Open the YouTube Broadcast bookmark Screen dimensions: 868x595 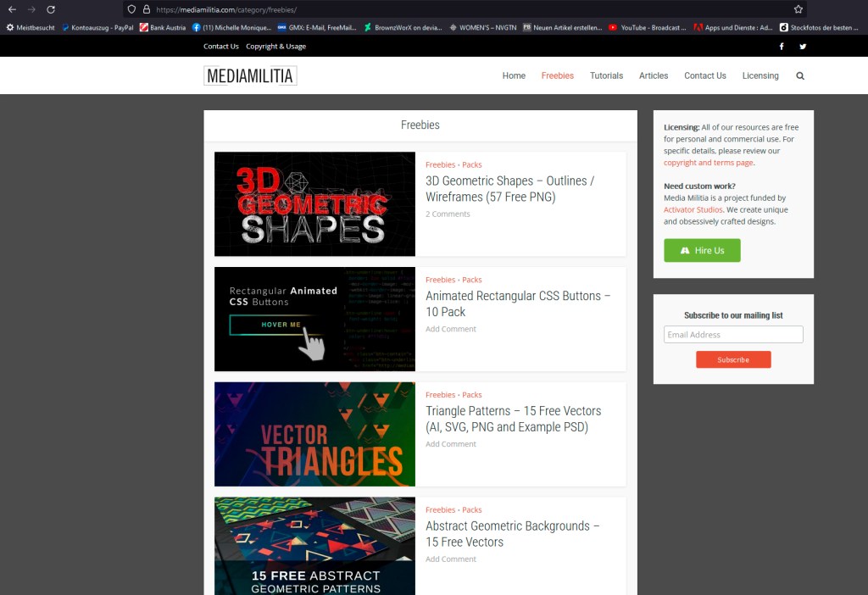tap(648, 27)
